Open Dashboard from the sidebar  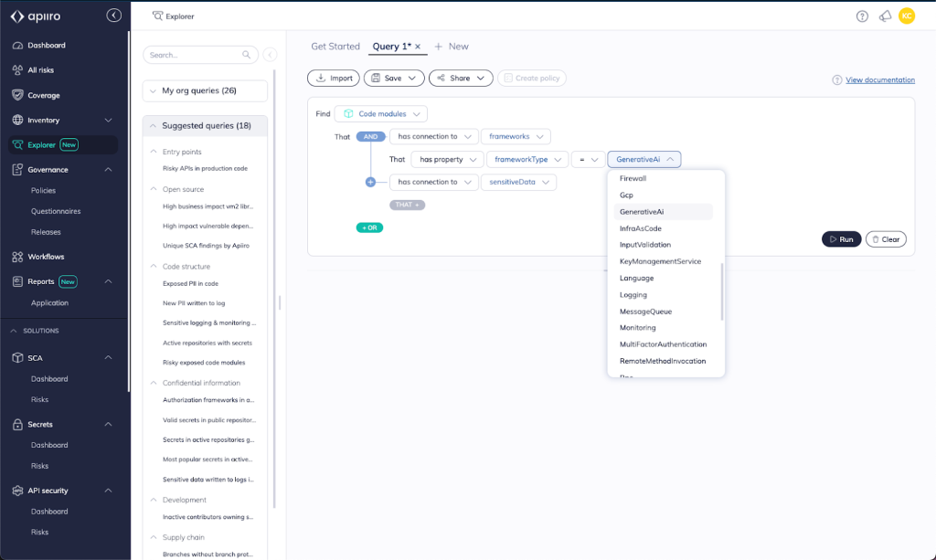46,46
